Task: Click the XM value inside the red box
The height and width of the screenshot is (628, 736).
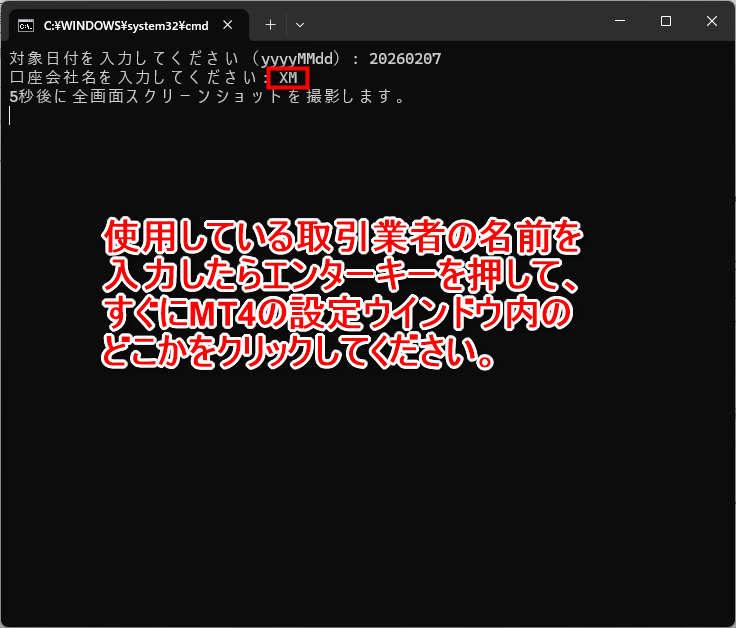Action: pyautogui.click(x=288, y=78)
